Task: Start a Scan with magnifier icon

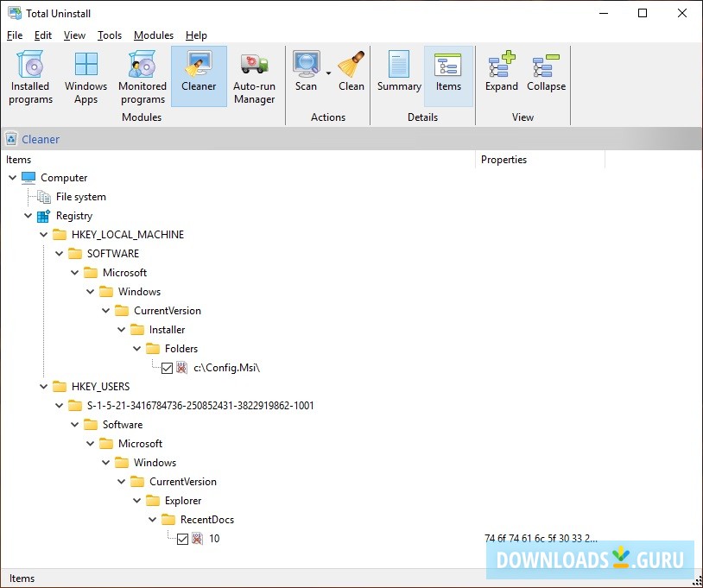Action: (306, 72)
